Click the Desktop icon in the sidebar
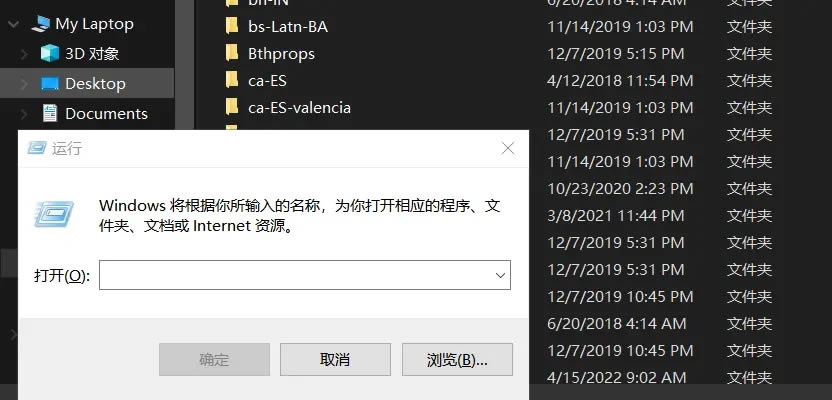Screen dimensions: 832x400 click(x=49, y=84)
